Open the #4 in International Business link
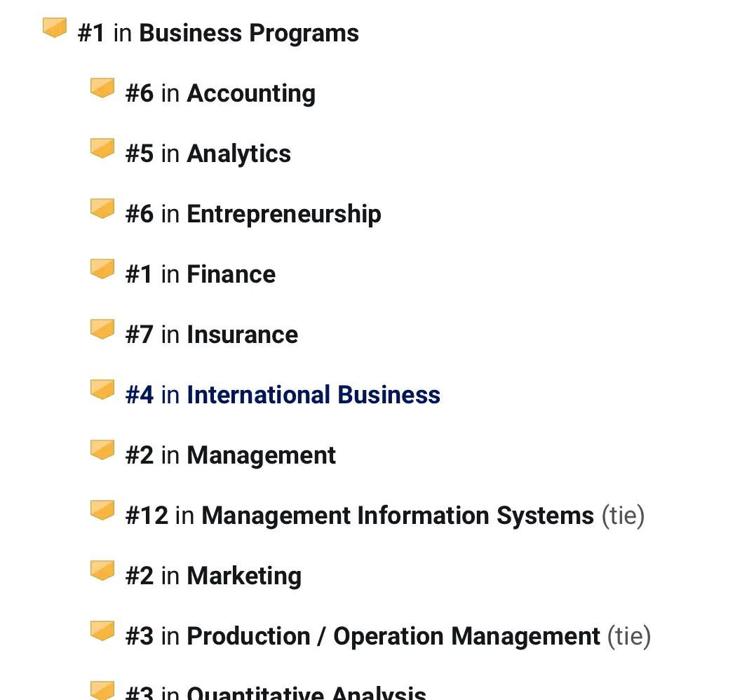Screen dimensions: 735x700 (283, 394)
